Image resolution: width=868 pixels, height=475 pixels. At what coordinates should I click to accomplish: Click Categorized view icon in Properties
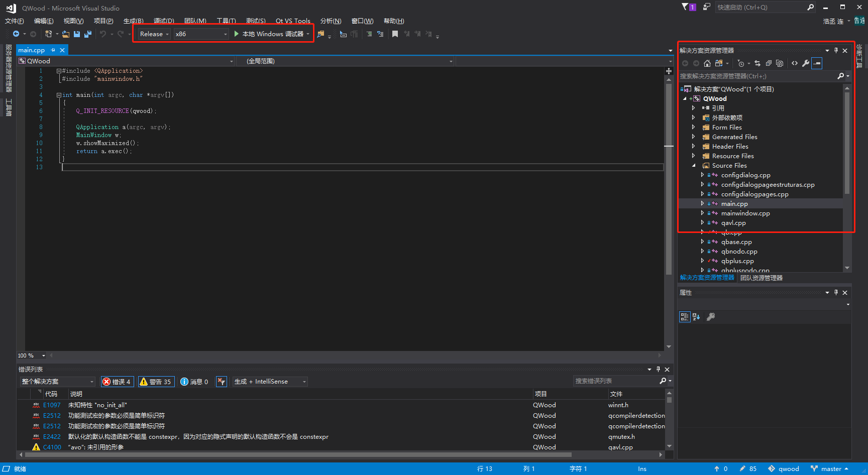tap(684, 317)
